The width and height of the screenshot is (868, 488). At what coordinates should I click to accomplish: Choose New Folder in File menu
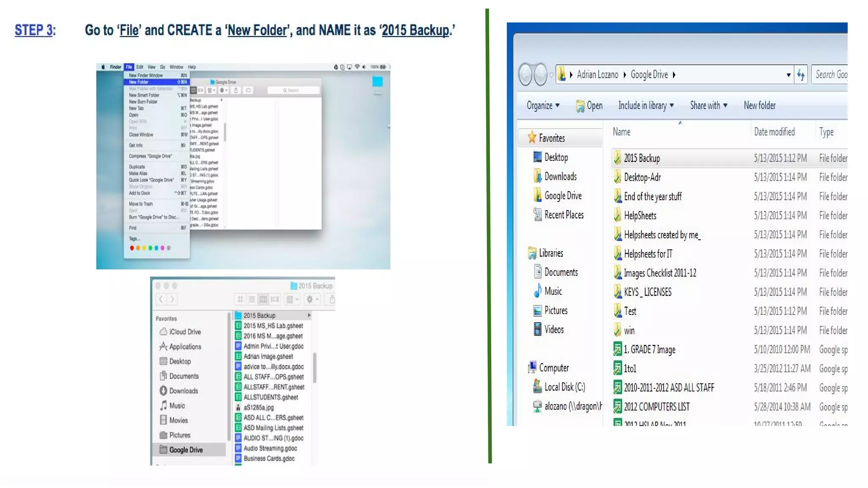point(139,82)
